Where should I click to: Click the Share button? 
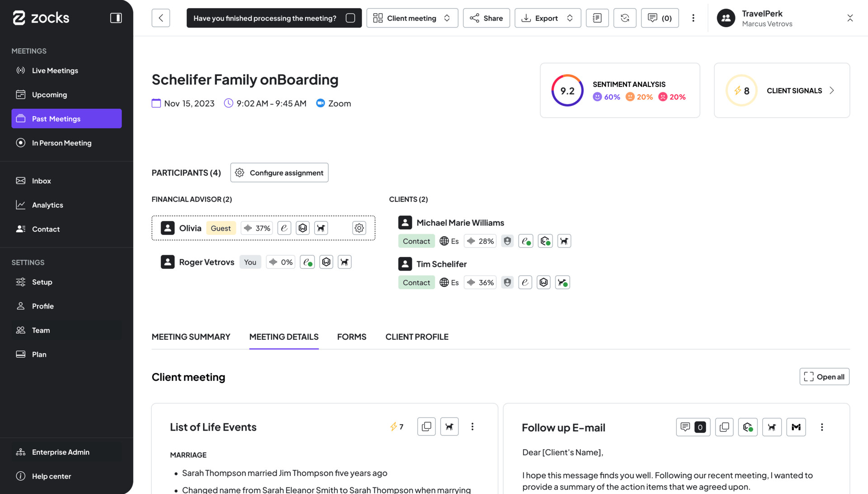coord(486,18)
